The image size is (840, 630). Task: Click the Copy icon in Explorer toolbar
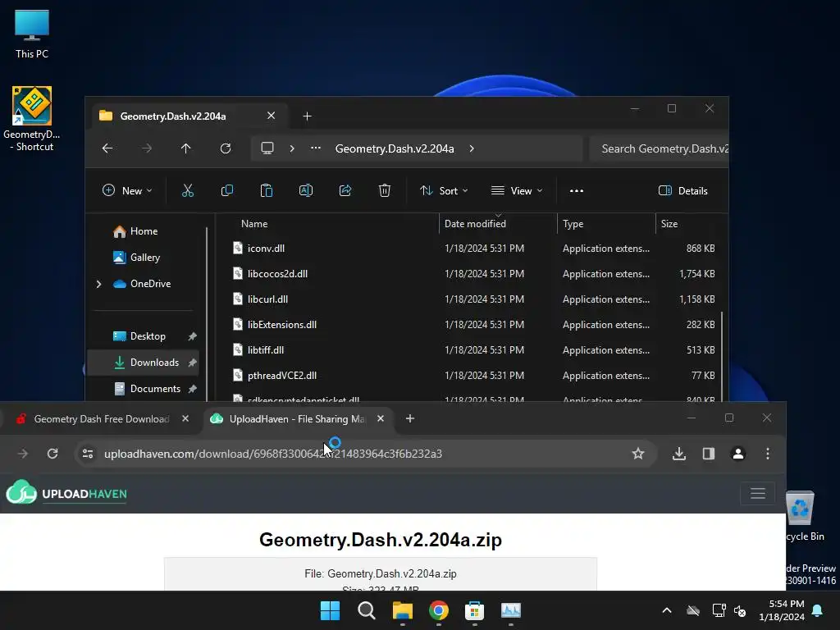coord(227,190)
